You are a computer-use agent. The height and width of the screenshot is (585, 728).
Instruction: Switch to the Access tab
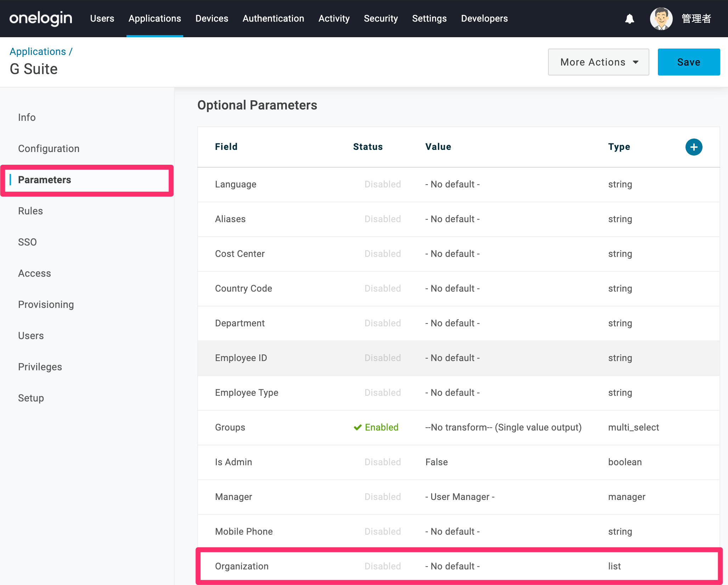coord(34,273)
